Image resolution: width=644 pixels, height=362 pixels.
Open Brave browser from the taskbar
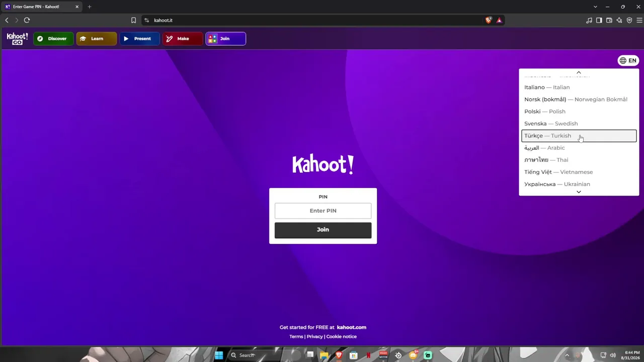pos(339,355)
